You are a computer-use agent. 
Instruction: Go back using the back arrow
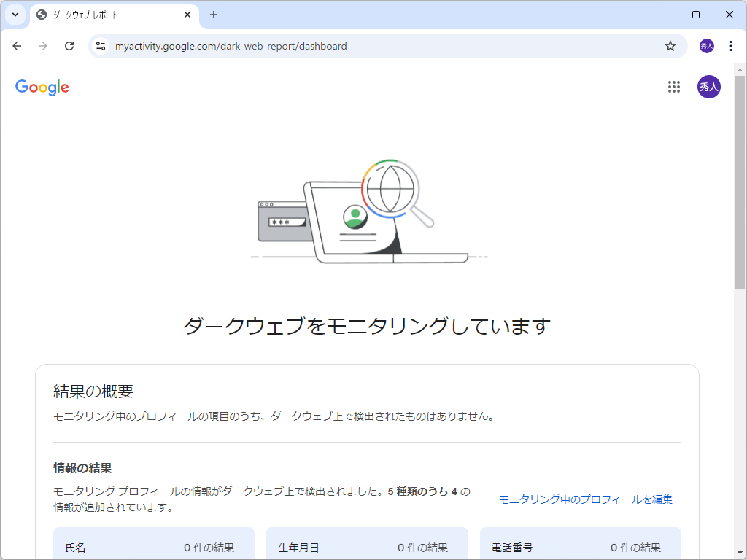pos(17,45)
